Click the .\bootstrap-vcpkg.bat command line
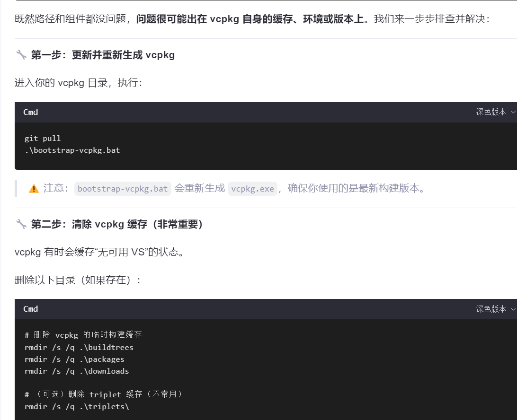The image size is (517, 420). click(72, 150)
